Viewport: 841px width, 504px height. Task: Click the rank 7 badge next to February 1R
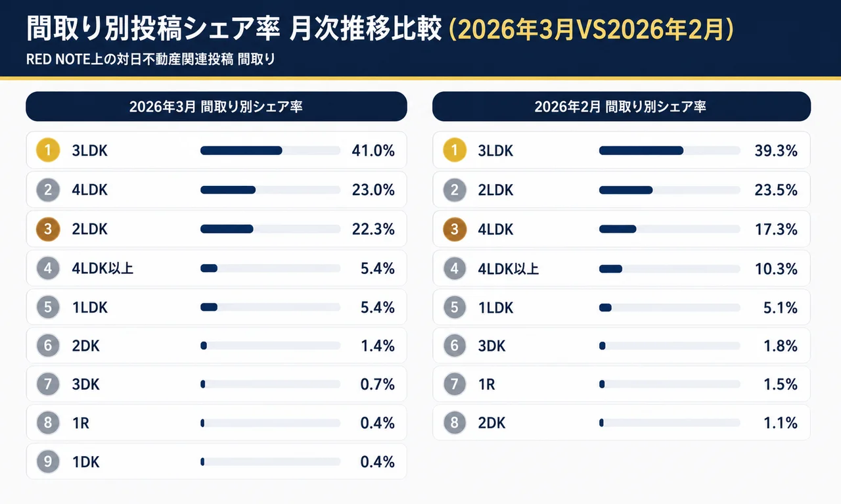pos(455,384)
